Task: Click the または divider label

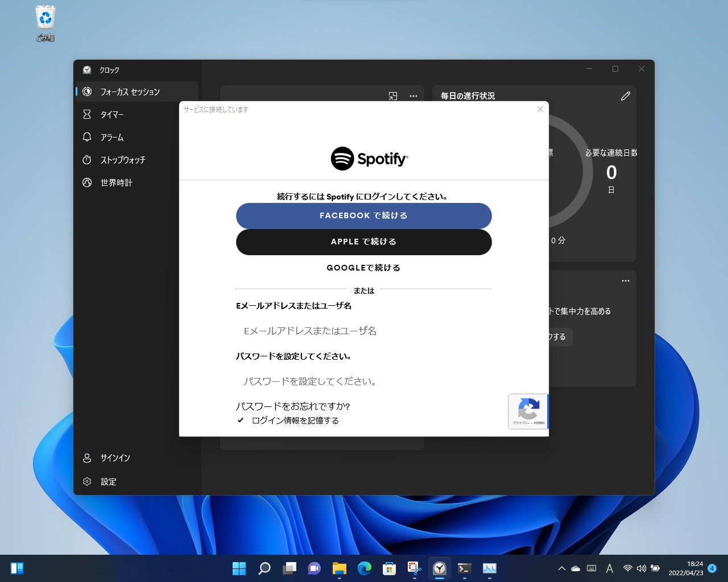Action: 364,290
